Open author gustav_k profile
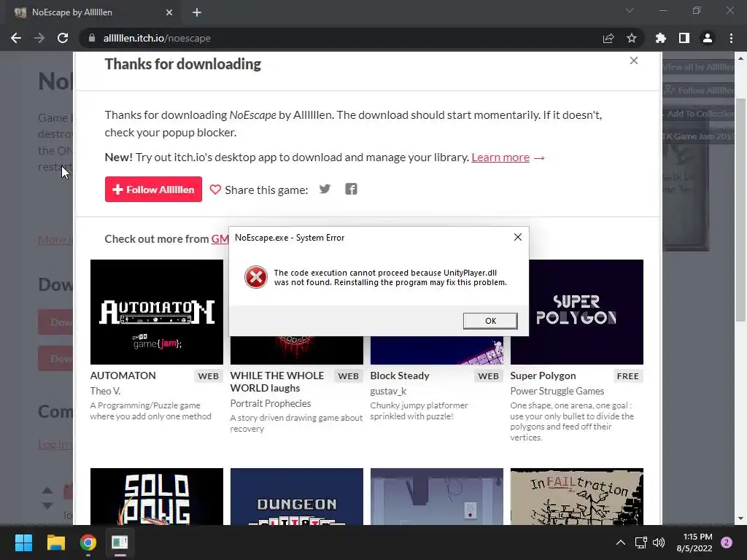Screen dimensions: 747x560 coord(388,391)
